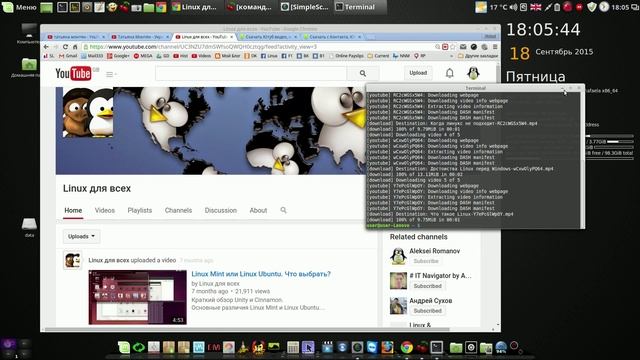Launch Firefox from the bottom dock
The width and height of the screenshot is (640, 360).
tap(387, 347)
